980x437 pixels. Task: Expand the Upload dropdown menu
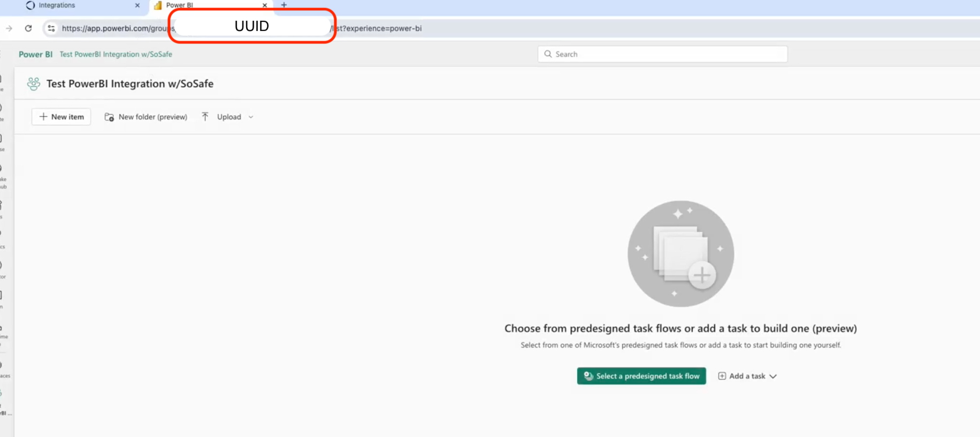click(x=251, y=117)
